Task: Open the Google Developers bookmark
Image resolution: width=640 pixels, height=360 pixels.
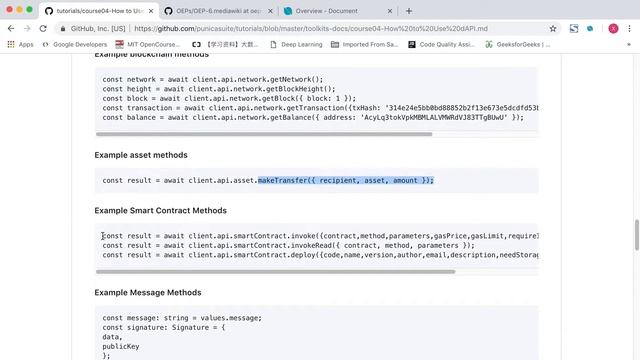Action: pyautogui.click(x=75, y=44)
